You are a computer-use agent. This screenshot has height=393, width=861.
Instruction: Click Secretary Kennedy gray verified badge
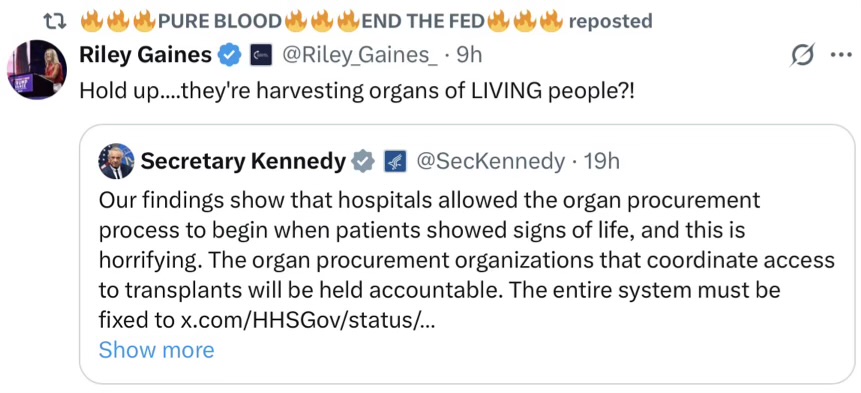click(363, 162)
